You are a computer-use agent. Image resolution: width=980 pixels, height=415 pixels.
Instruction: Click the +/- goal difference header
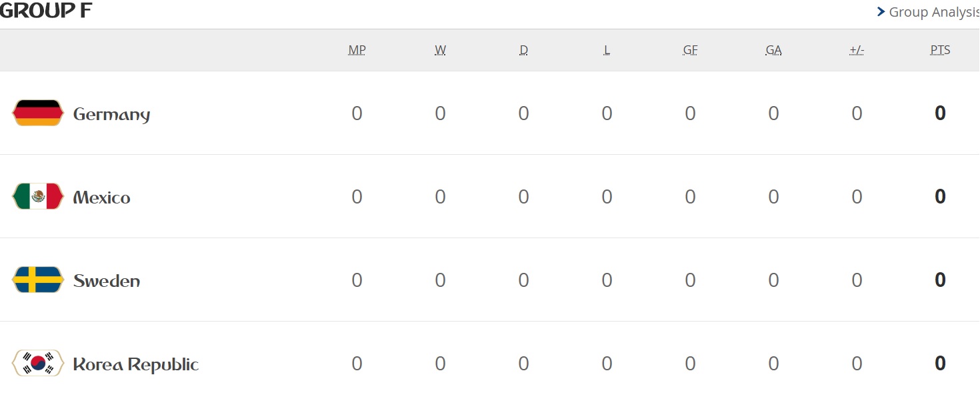point(857,50)
